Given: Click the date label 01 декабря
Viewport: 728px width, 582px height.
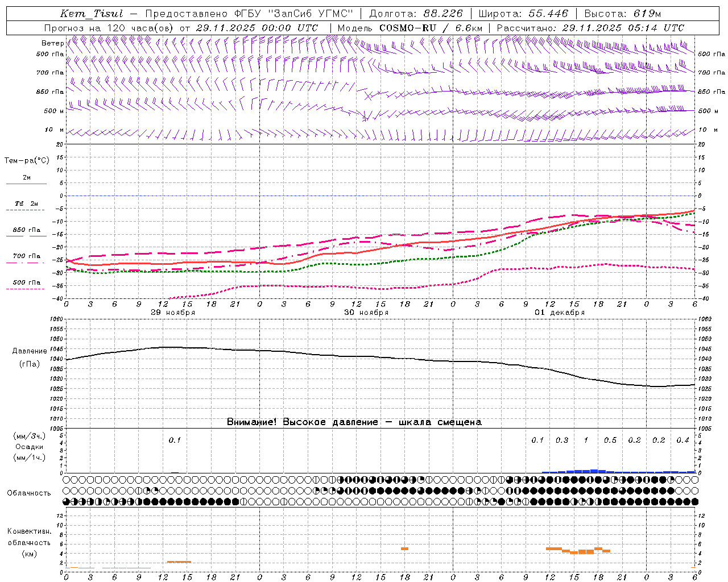Looking at the screenshot, I should pyautogui.click(x=560, y=313).
